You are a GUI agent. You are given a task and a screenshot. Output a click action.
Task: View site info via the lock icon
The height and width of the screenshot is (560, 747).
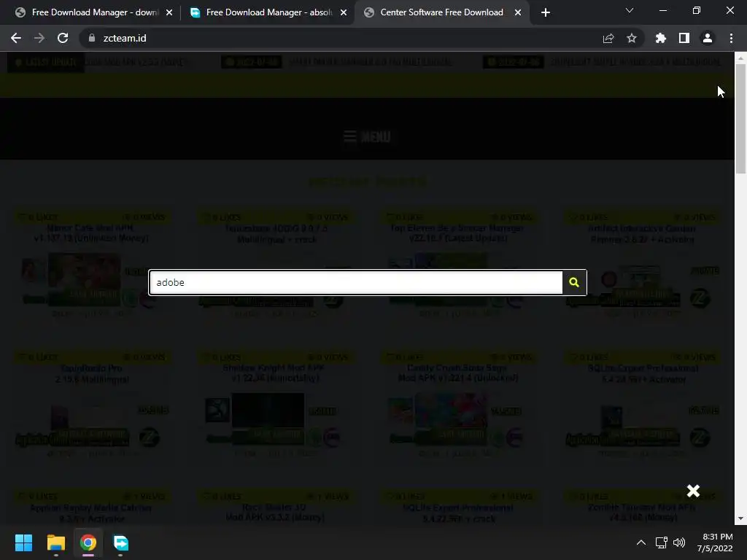[92, 38]
